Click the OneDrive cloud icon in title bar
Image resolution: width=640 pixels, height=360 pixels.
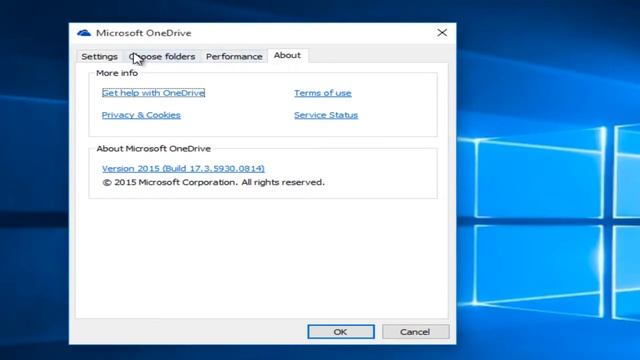(84, 33)
